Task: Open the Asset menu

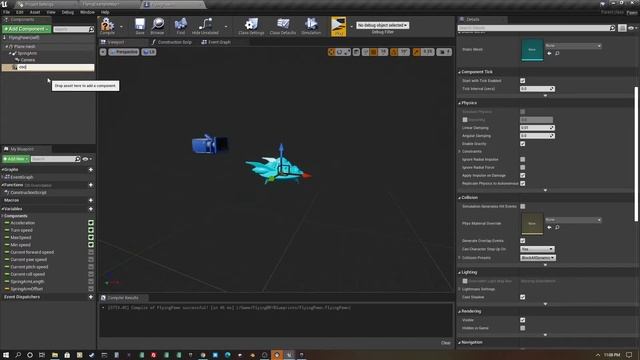Action: (x=35, y=12)
